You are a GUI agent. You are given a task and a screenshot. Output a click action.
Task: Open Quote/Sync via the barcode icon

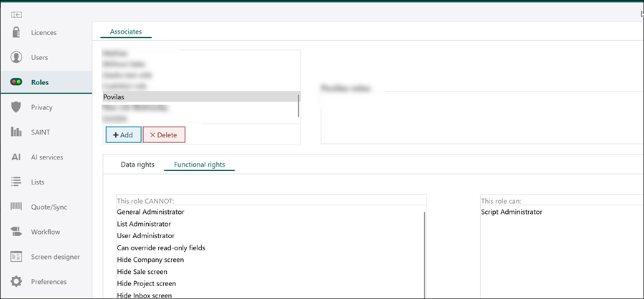(16, 207)
